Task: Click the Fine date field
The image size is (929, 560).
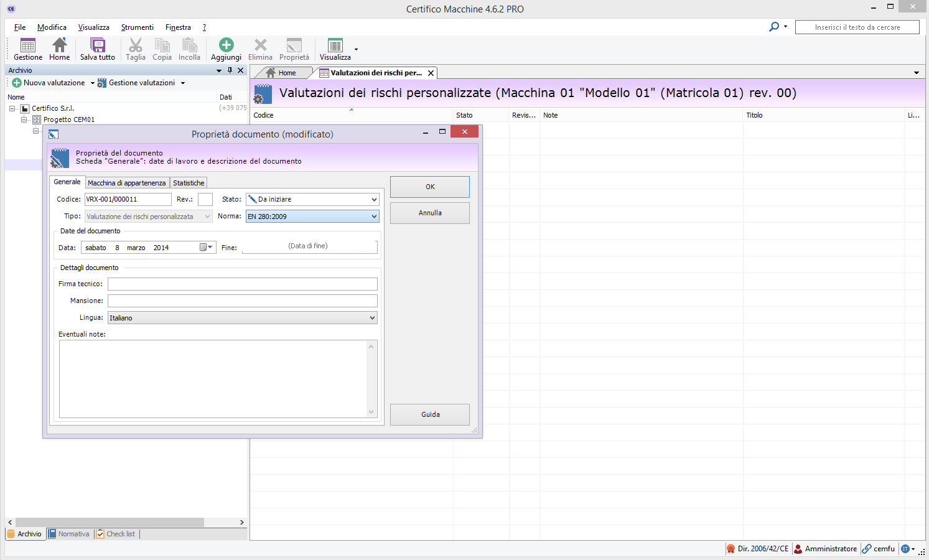Action: pyautogui.click(x=309, y=246)
